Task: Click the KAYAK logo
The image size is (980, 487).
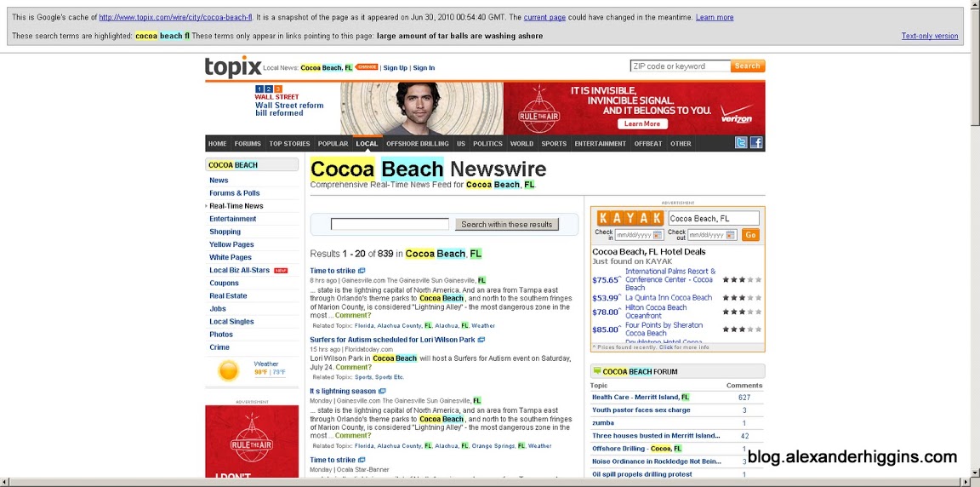Action: [630, 218]
